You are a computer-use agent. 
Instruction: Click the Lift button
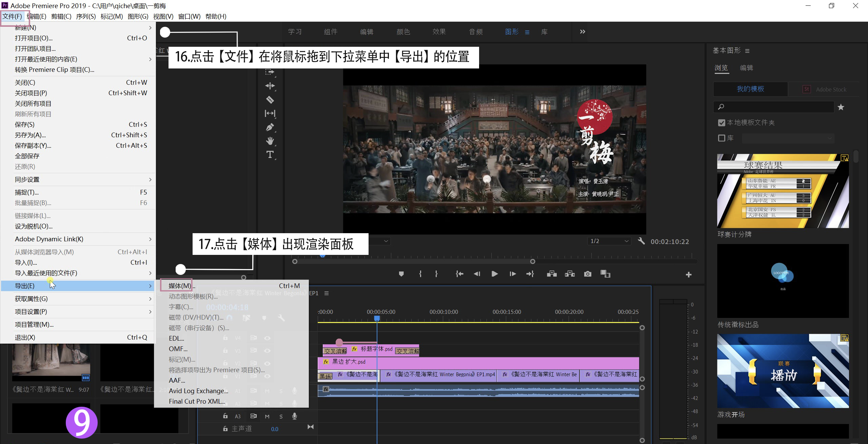click(x=552, y=274)
